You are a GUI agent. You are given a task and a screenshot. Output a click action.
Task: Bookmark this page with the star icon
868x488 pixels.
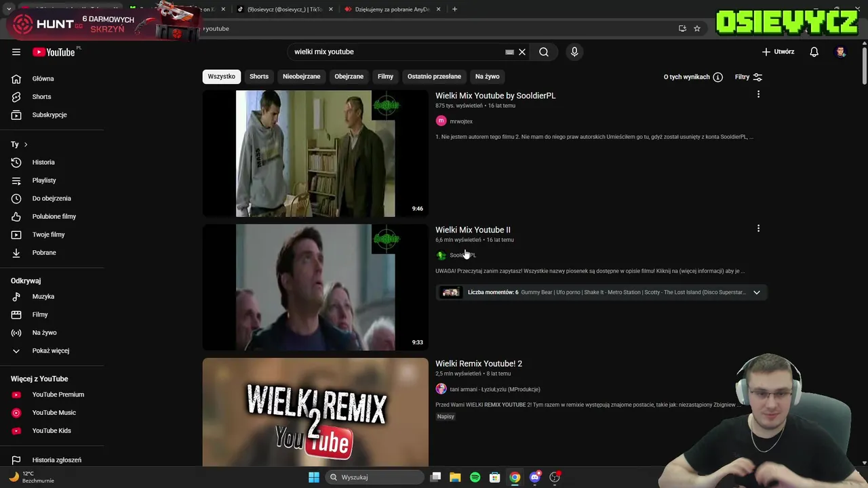[697, 28]
